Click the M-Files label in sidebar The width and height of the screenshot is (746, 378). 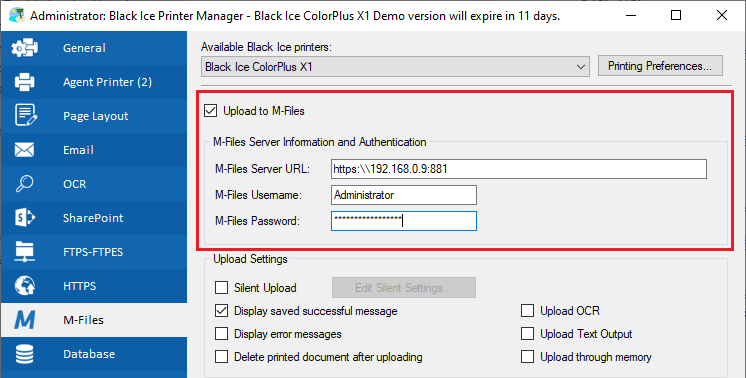[83, 320]
